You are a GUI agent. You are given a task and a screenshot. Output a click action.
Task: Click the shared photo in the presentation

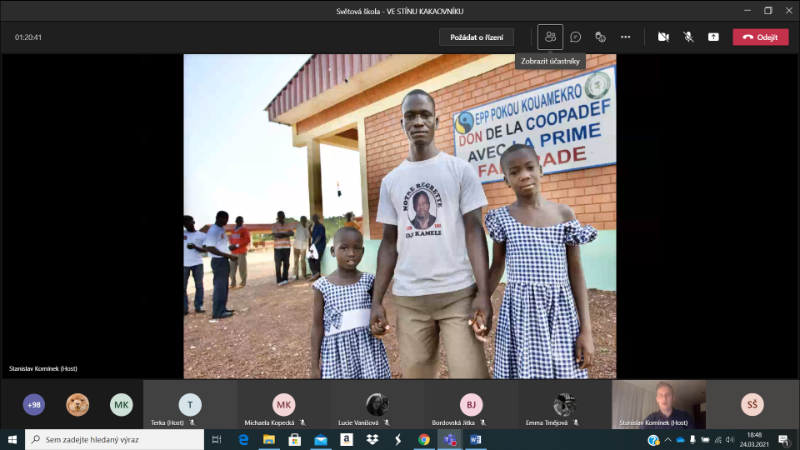(400, 216)
